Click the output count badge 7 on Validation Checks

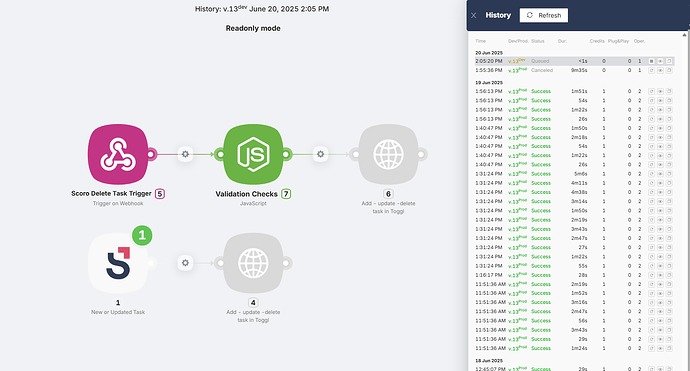(286, 194)
